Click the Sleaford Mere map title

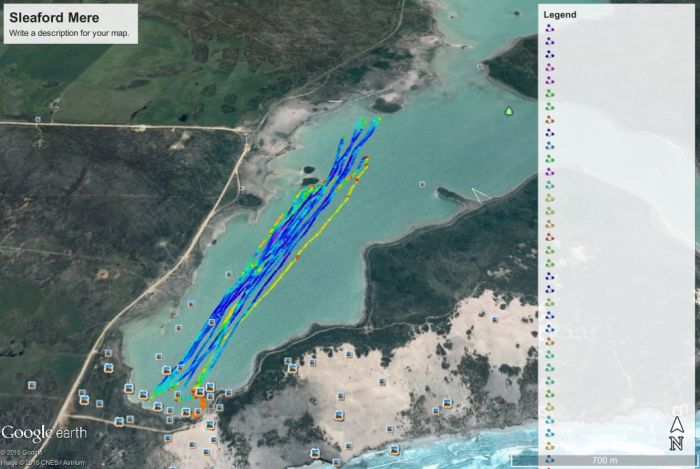point(43,18)
